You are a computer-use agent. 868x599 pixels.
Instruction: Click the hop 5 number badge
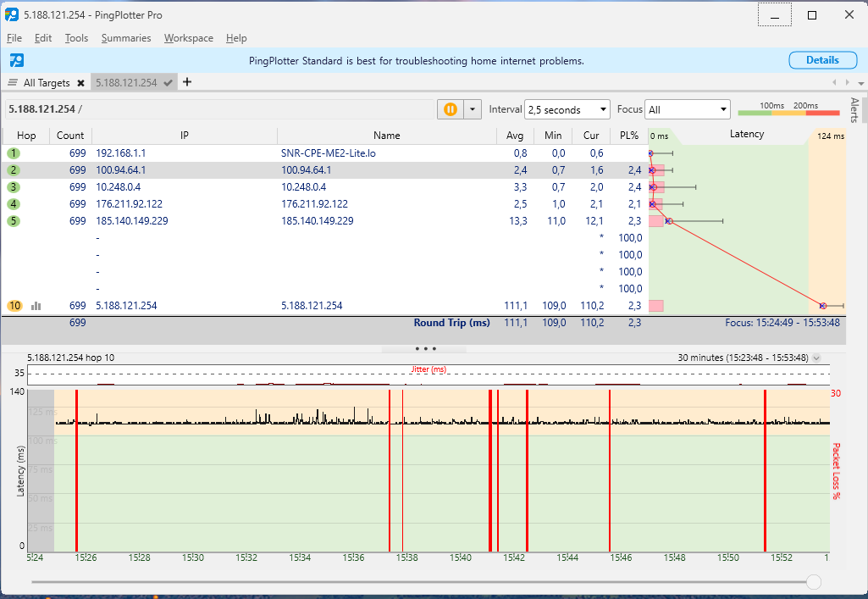click(x=14, y=221)
